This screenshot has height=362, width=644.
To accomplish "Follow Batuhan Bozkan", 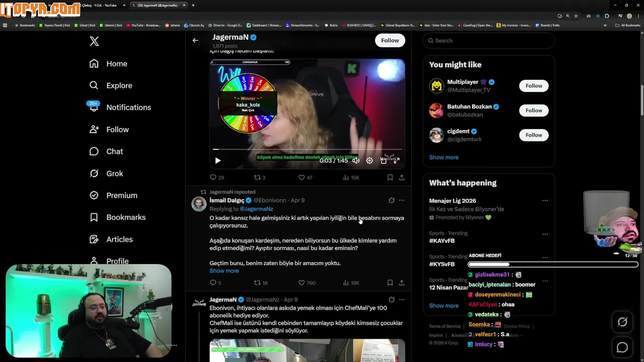I will click(x=534, y=111).
